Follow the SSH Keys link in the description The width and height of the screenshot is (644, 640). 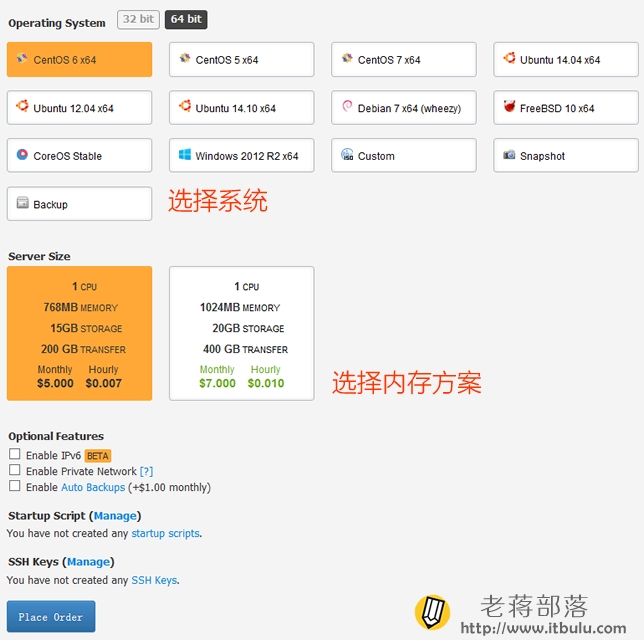click(x=154, y=580)
